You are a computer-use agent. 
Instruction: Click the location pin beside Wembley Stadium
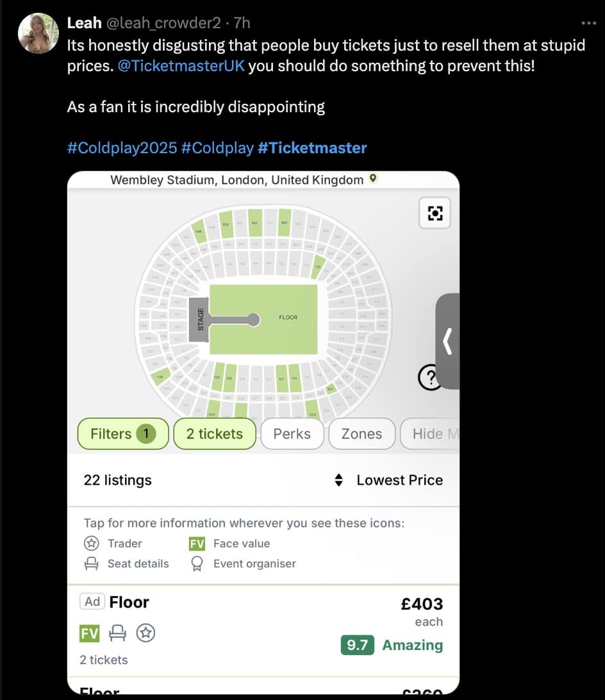tap(374, 179)
